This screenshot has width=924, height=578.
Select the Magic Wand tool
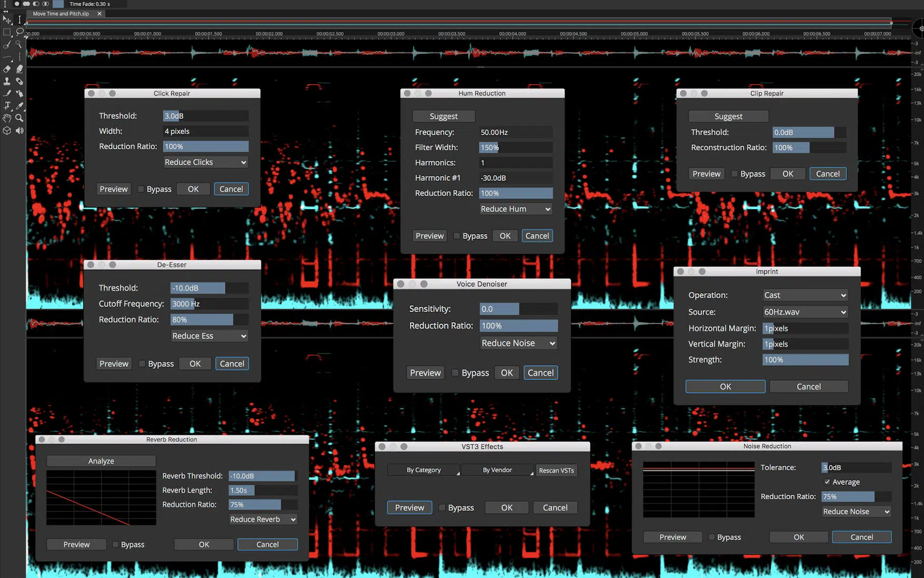(x=19, y=45)
